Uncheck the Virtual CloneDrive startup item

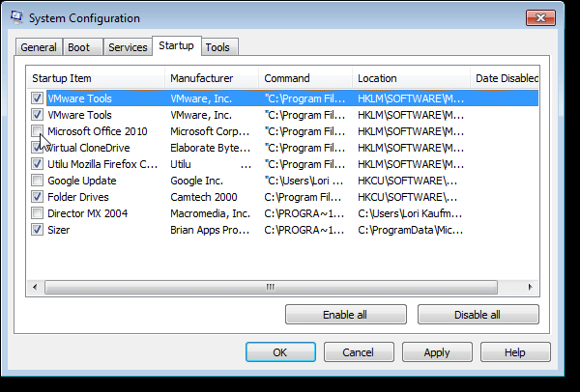[x=37, y=148]
